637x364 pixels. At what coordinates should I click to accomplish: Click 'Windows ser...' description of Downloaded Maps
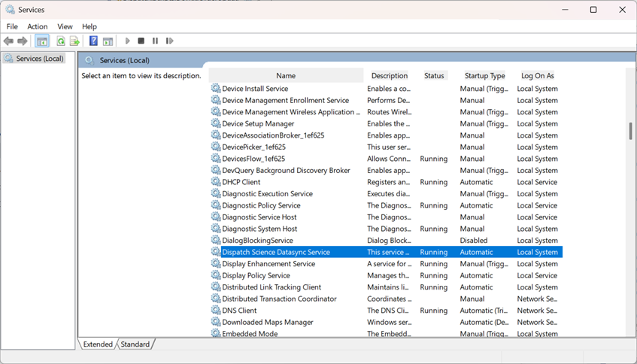pos(389,322)
